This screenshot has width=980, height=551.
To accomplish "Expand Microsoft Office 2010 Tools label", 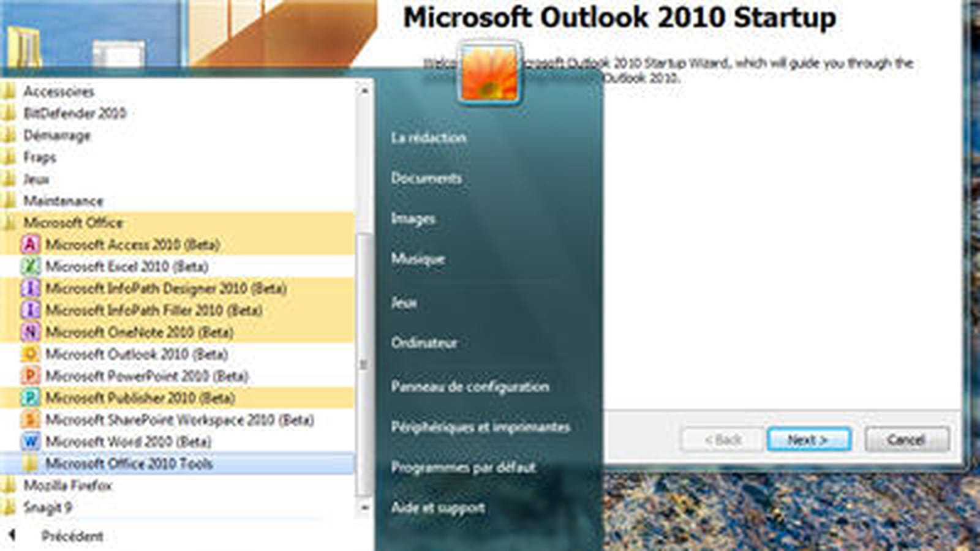I will [x=129, y=463].
